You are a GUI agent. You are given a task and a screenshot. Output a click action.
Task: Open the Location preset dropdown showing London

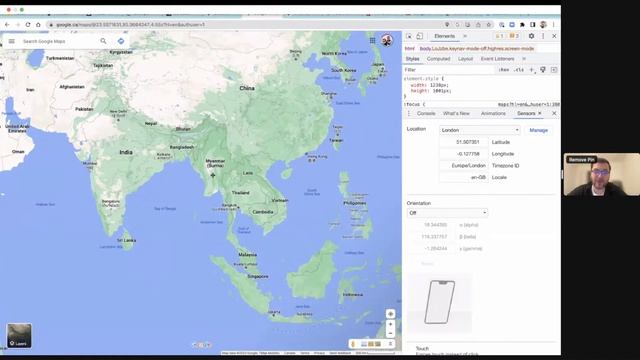[480, 130]
